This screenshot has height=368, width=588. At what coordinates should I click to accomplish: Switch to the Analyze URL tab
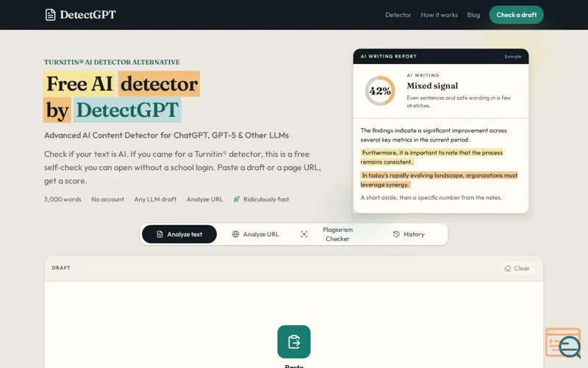255,234
